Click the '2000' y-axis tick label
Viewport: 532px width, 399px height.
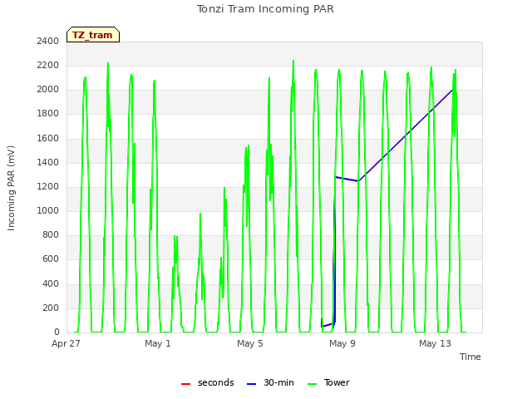click(48, 90)
